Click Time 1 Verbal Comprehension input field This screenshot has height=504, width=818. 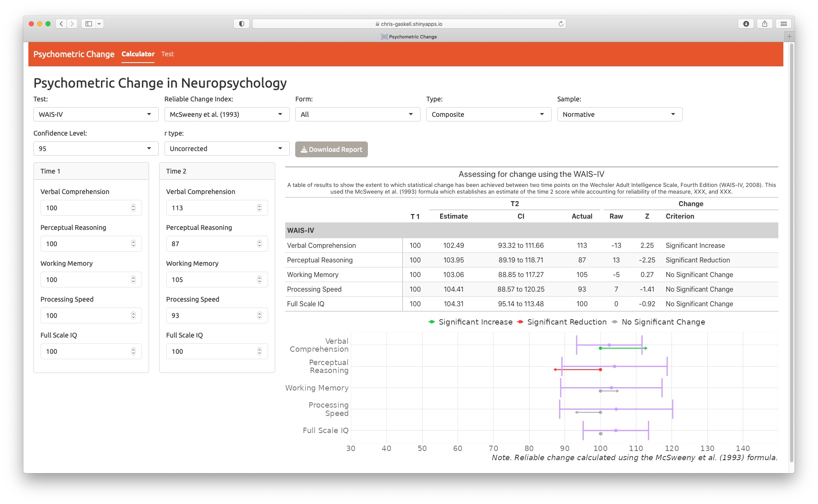coord(91,208)
